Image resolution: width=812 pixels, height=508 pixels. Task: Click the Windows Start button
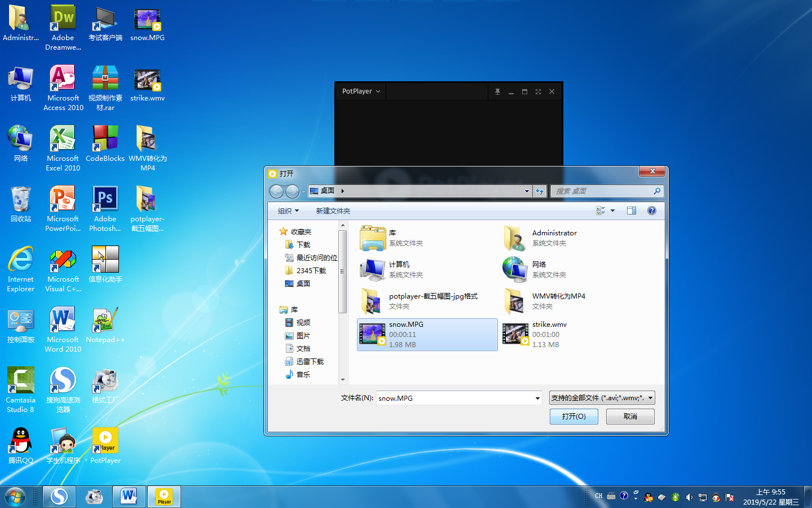coord(15,497)
